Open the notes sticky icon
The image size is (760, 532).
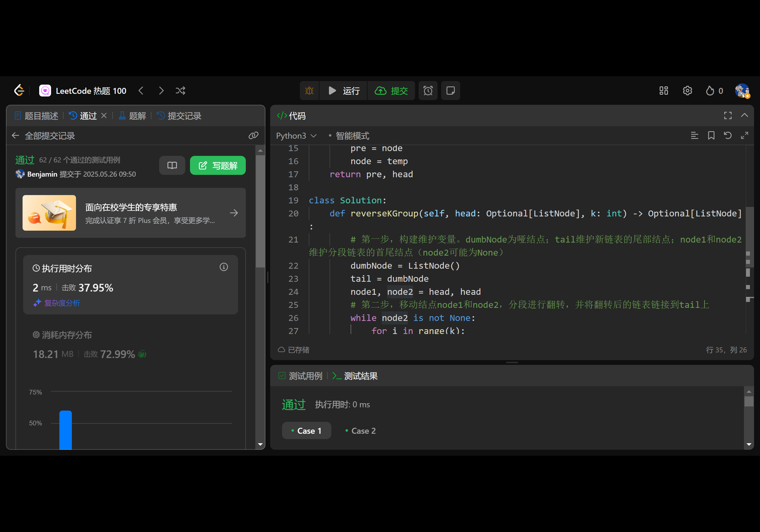click(x=450, y=91)
